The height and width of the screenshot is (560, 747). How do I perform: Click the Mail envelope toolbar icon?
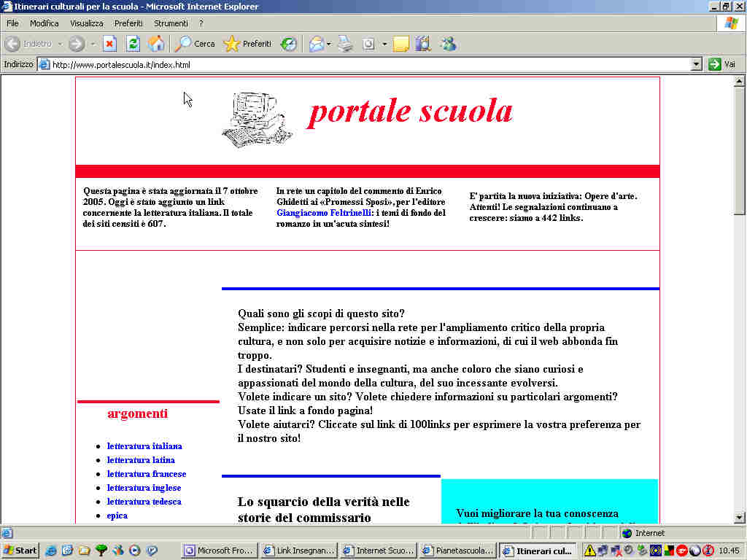[x=317, y=44]
